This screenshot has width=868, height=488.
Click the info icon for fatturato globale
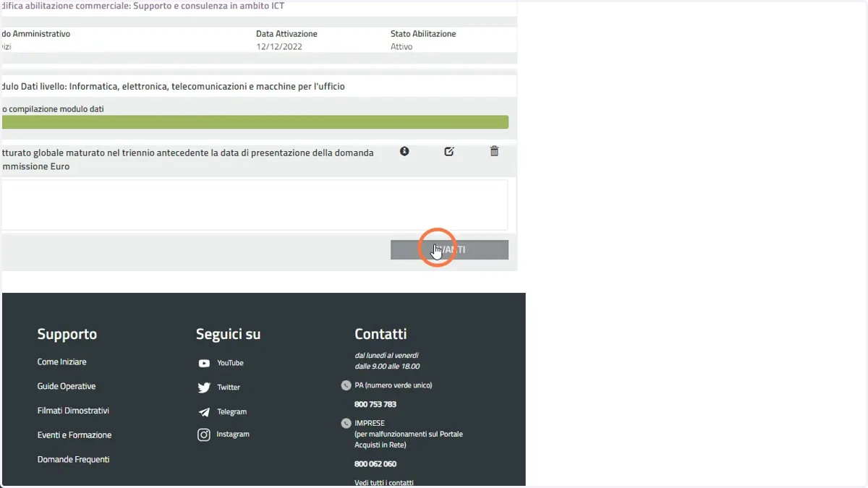point(404,151)
